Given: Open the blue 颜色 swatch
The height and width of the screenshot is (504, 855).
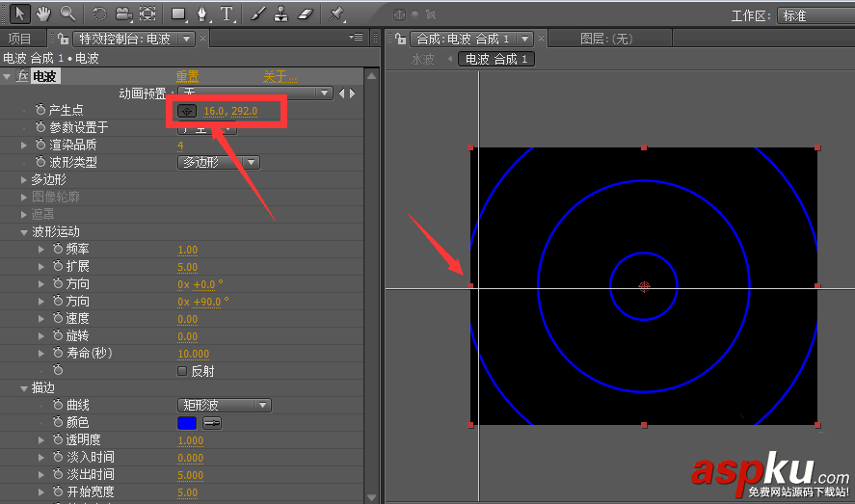Looking at the screenshot, I should click(x=187, y=423).
